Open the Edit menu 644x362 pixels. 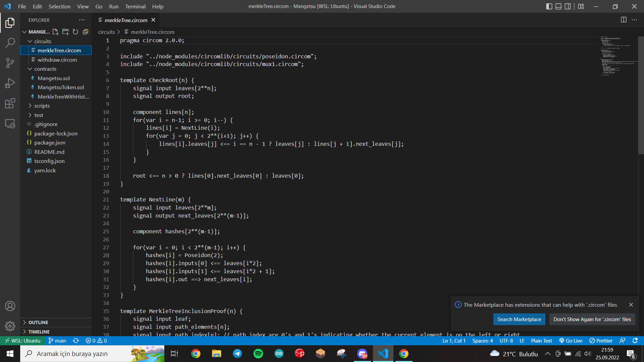[37, 6]
